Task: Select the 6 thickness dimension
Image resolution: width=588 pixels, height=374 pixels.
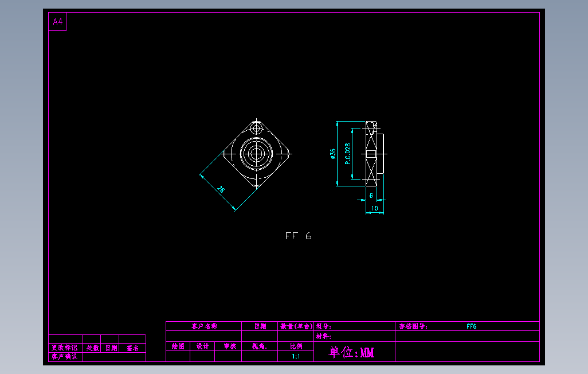Action: click(x=371, y=196)
